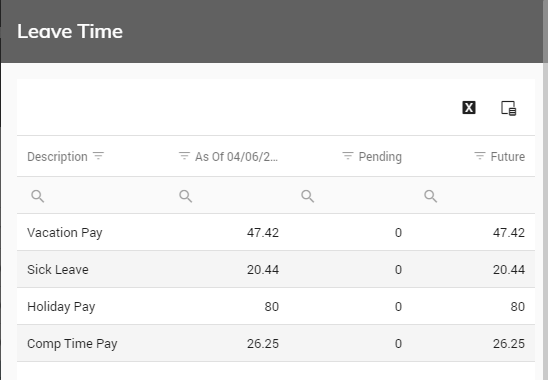Image resolution: width=548 pixels, height=380 pixels.
Task: Click the vertical scrollbar on right edge
Action: (x=545, y=210)
